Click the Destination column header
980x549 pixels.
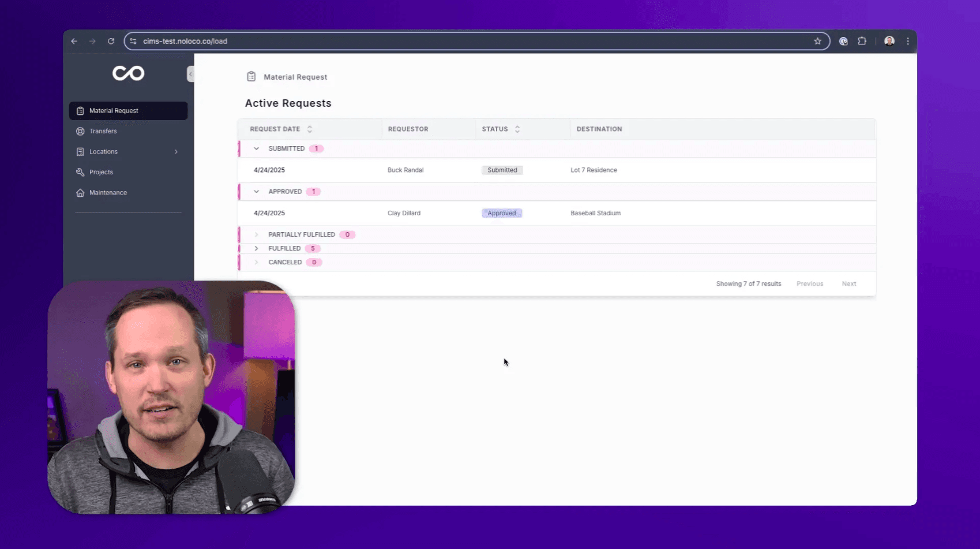coord(599,129)
